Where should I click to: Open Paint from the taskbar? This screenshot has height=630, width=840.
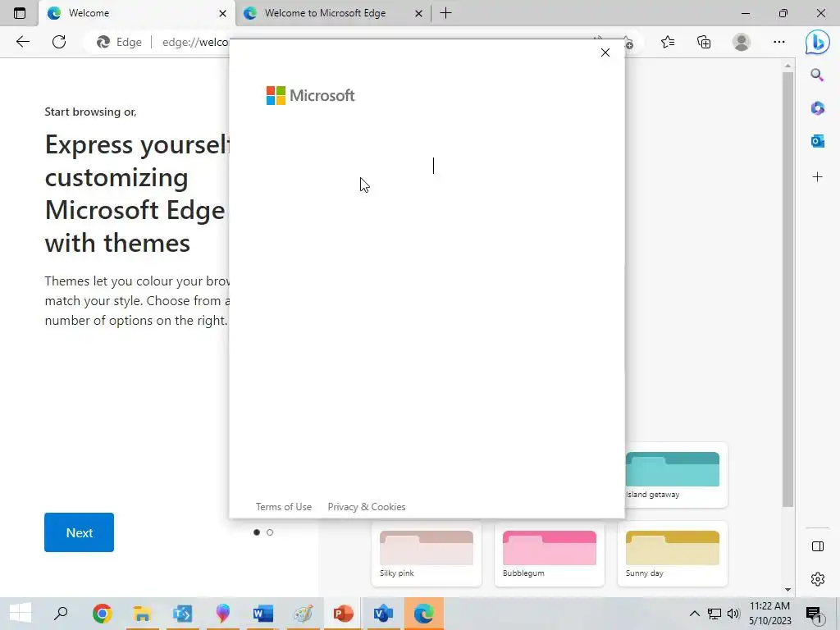click(x=303, y=614)
